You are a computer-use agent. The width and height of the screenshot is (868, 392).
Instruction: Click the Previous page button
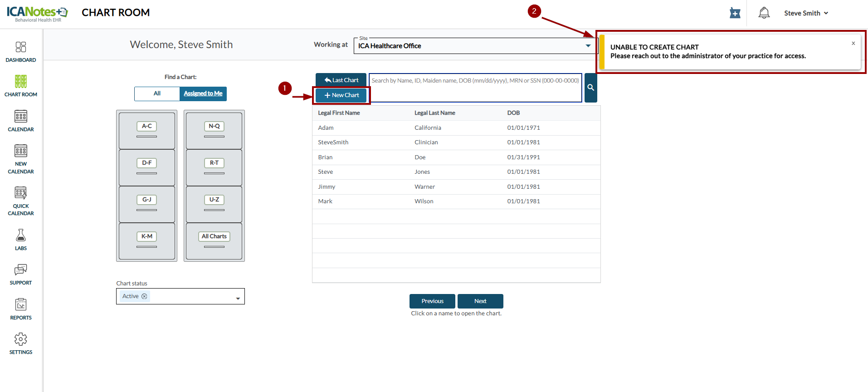coord(433,301)
